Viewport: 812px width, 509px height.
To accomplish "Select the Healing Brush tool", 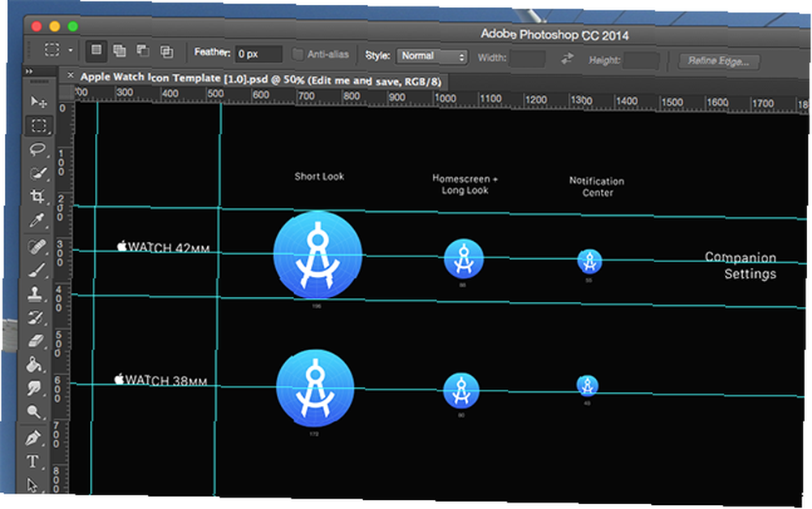I will (x=37, y=247).
